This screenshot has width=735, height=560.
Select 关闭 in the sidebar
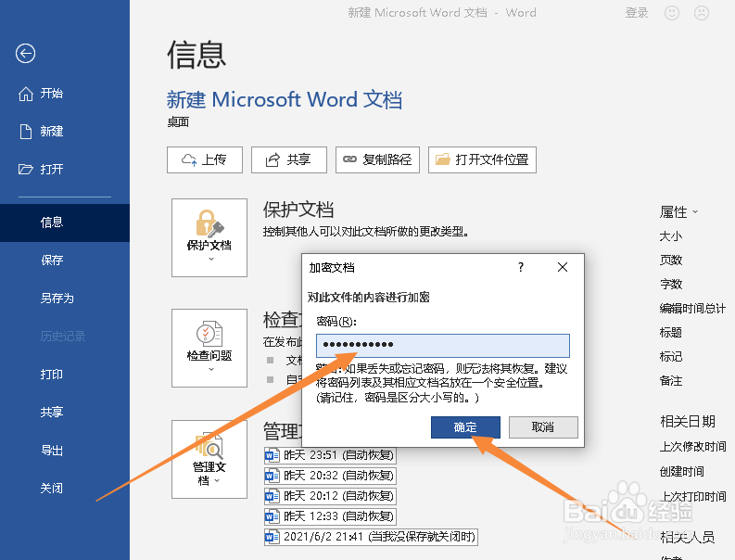pyautogui.click(x=65, y=489)
